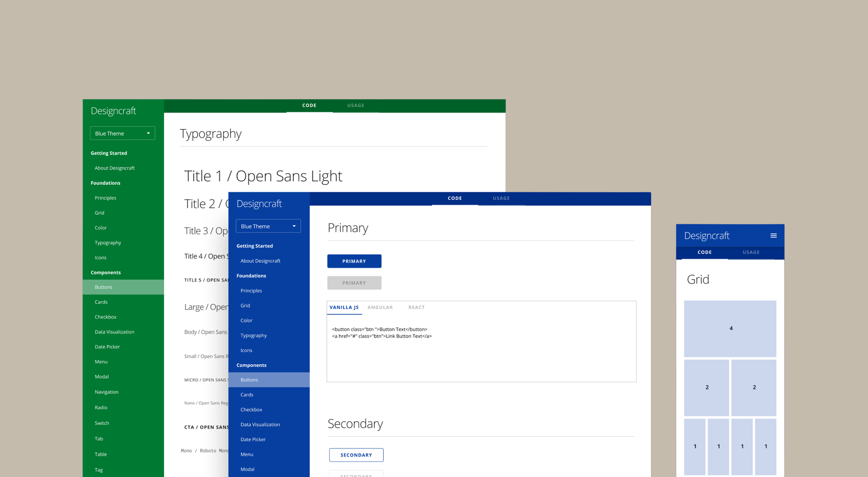This screenshot has width=868, height=477.
Task: Open About Designcraft in the blue sidebar
Action: pyautogui.click(x=260, y=261)
